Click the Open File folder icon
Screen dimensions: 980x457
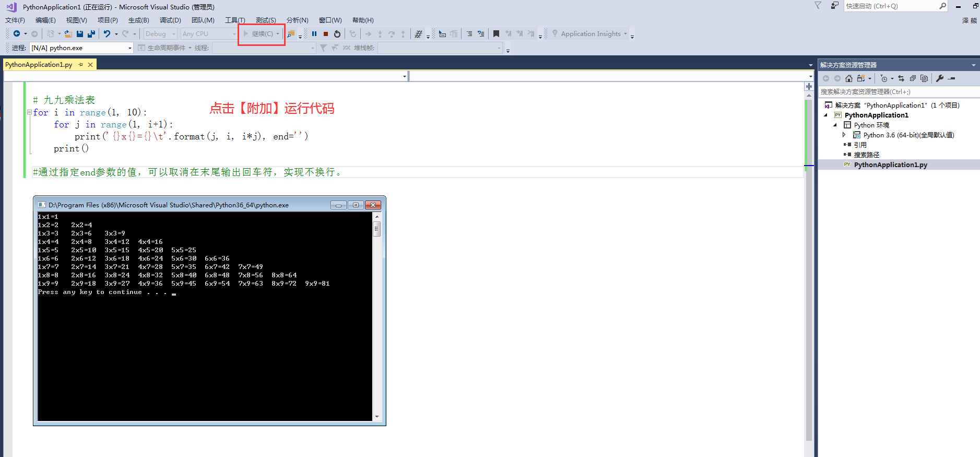[x=68, y=34]
